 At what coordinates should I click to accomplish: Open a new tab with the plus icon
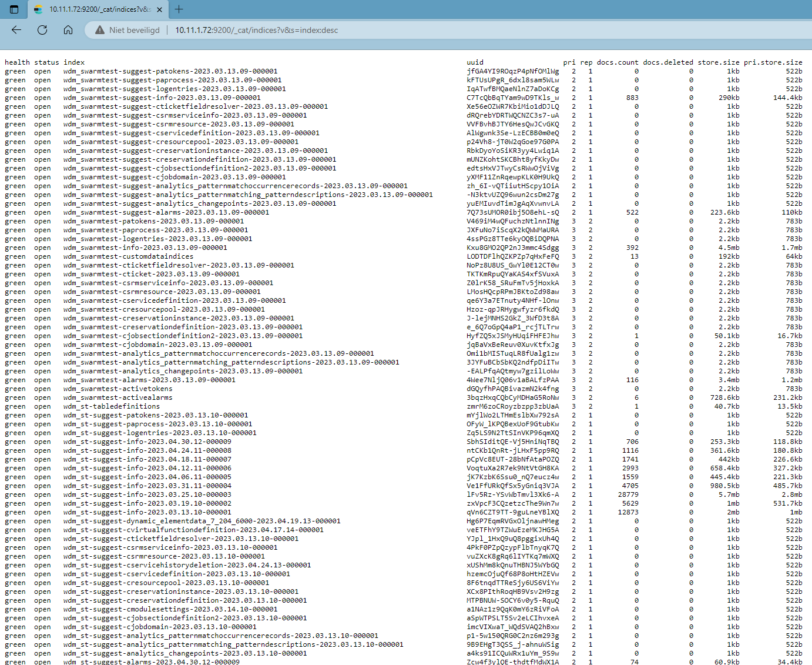tap(179, 9)
